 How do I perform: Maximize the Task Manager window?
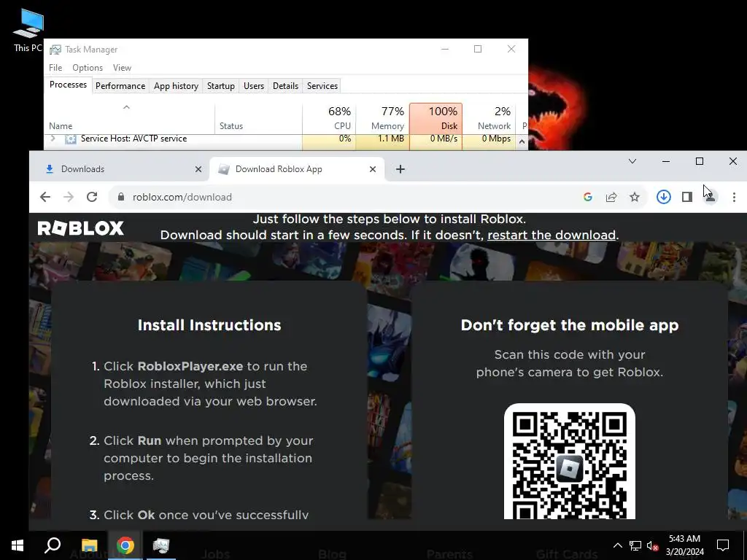[478, 49]
